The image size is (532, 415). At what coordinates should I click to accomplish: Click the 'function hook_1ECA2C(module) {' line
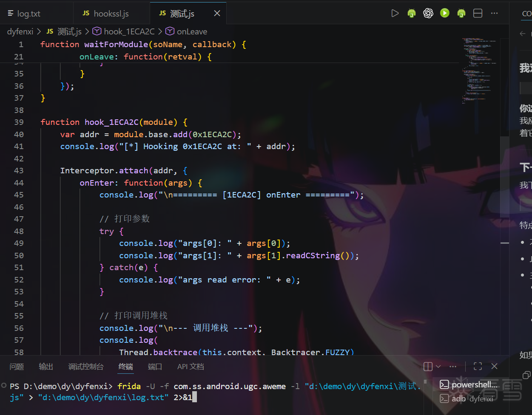point(114,122)
